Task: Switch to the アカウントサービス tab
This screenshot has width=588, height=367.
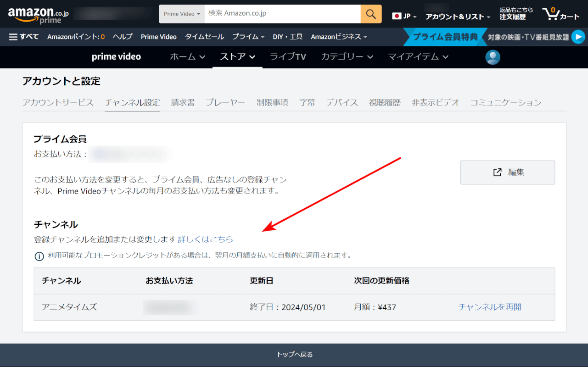Action: [x=58, y=102]
